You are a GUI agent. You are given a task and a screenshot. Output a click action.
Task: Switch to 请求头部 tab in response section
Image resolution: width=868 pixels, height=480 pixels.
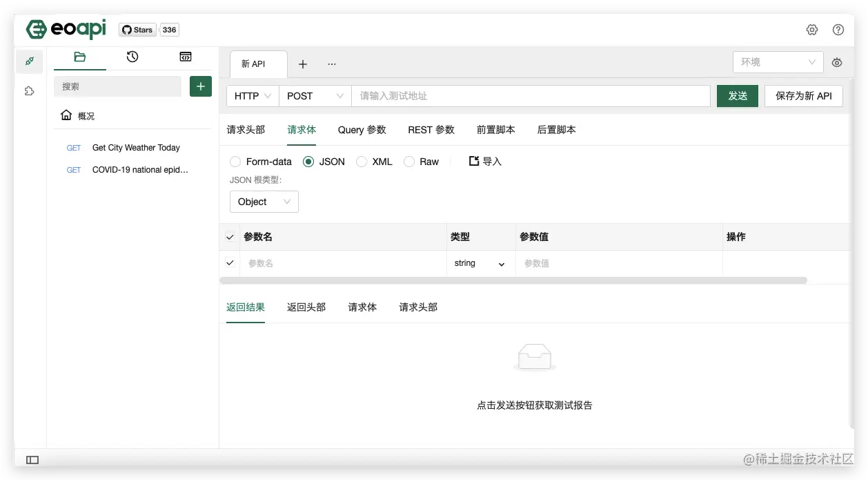pos(418,307)
